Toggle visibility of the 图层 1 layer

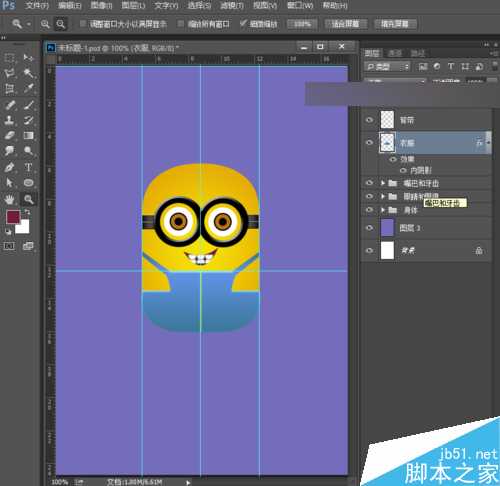point(369,228)
